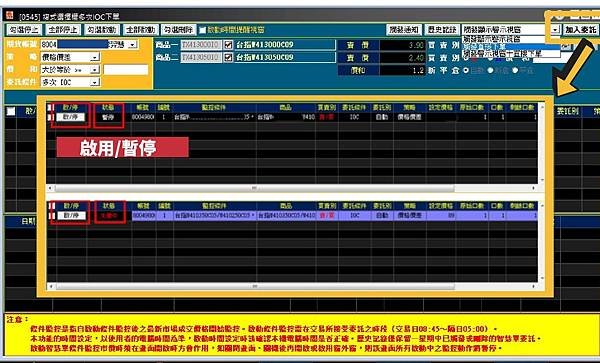600x363 pixels.
Task: Click the 加入委託 button
Action: pyautogui.click(x=580, y=29)
